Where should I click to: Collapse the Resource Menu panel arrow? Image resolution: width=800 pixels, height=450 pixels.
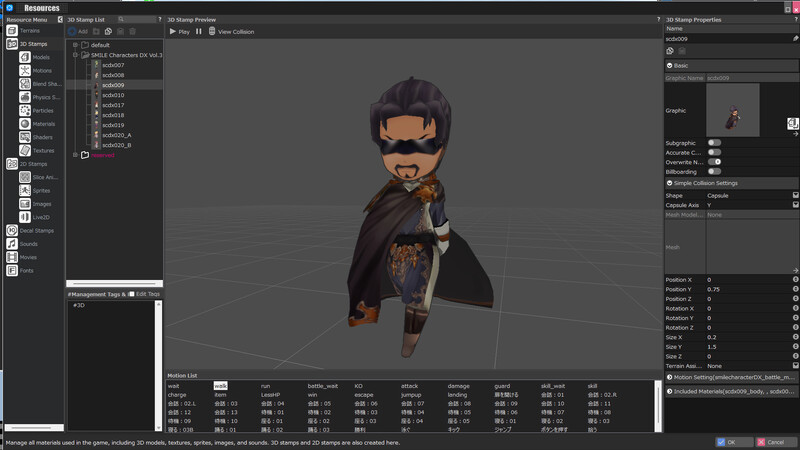60,19
